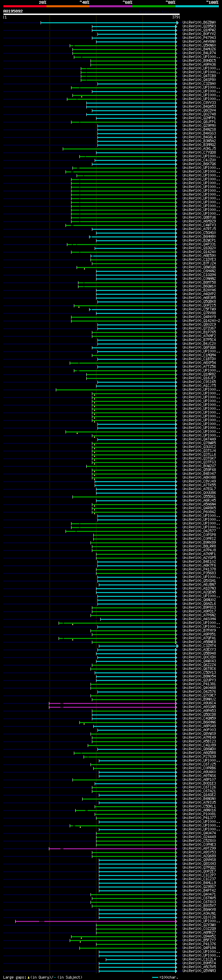Click the orange ~40% identity scale segment
Image resolution: width=222 pixels, height=980 pixels.
click(68, 7)
